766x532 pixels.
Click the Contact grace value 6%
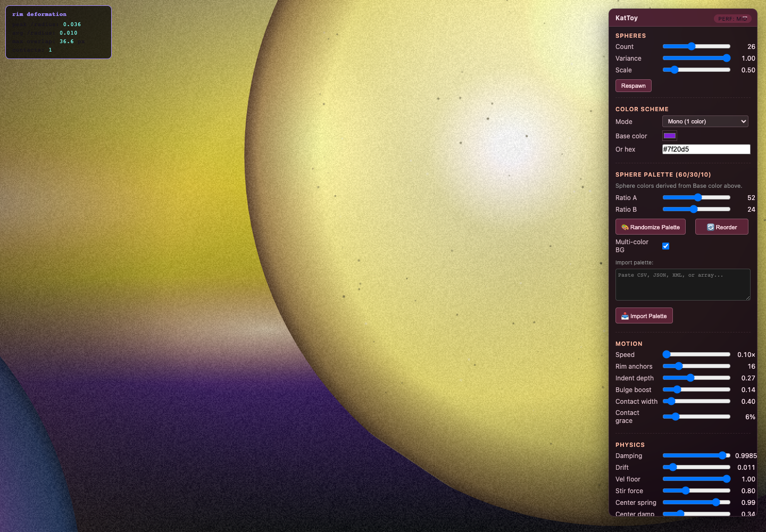click(x=750, y=417)
